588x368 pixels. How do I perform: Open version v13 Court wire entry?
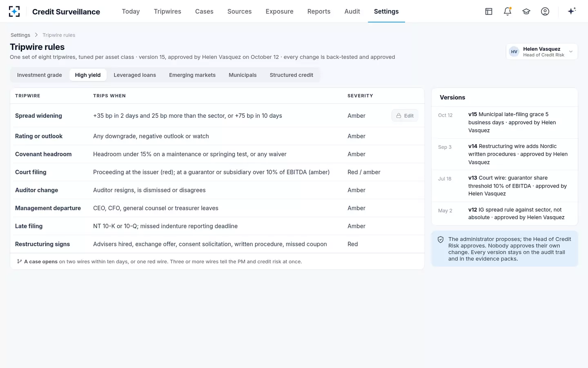(505, 186)
